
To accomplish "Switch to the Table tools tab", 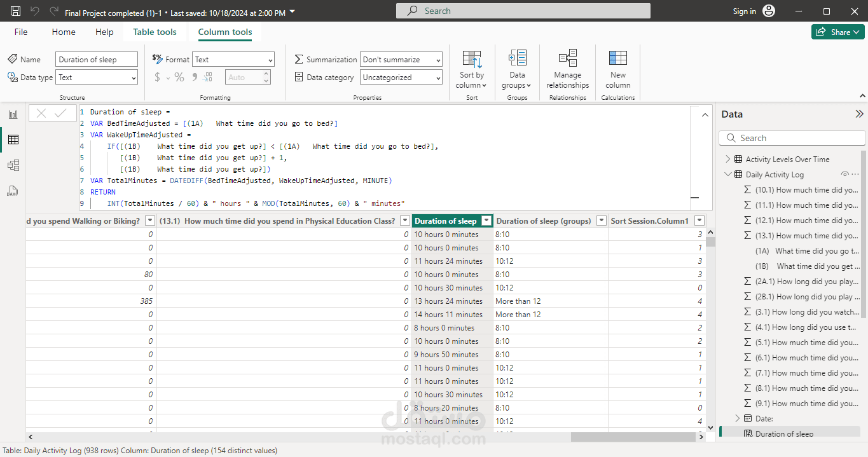I will pos(155,32).
